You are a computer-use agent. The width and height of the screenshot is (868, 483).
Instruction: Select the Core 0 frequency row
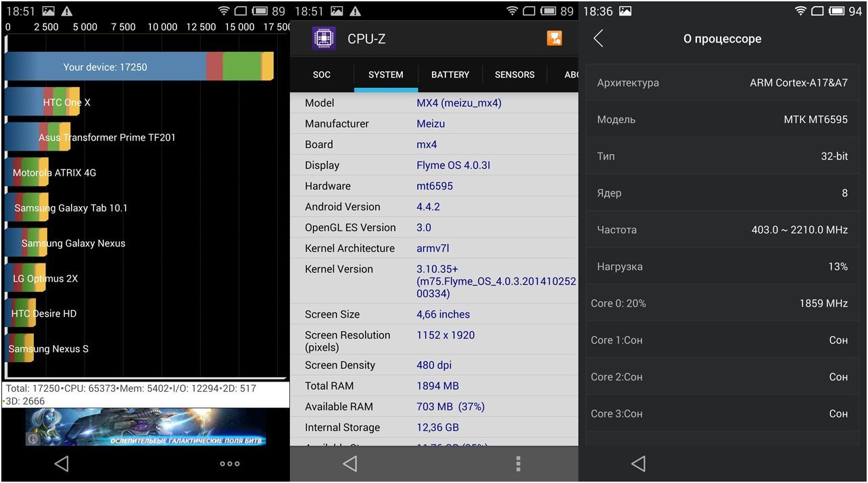click(722, 303)
